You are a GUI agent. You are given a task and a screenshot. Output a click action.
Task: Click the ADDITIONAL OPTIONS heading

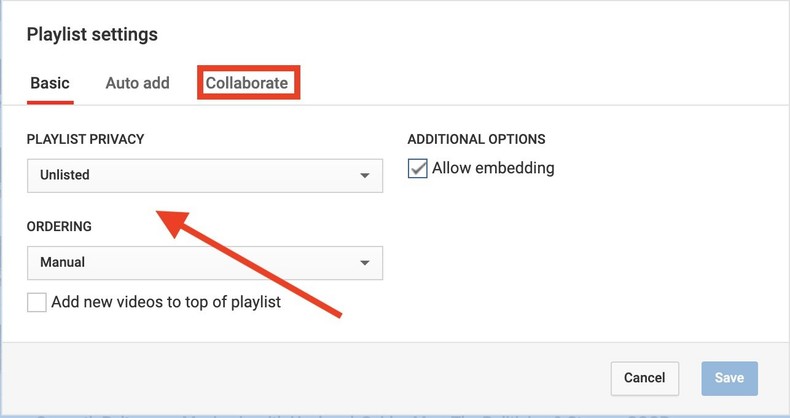click(476, 139)
